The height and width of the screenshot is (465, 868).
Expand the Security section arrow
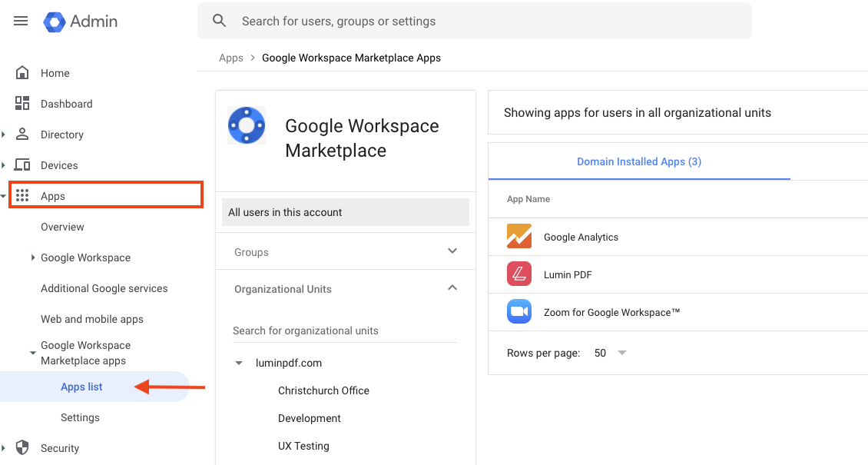tap(3, 447)
